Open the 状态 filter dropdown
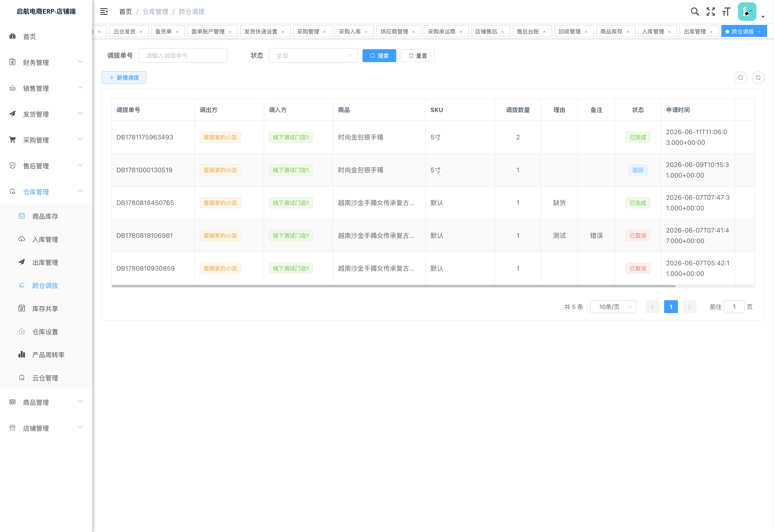 point(313,56)
